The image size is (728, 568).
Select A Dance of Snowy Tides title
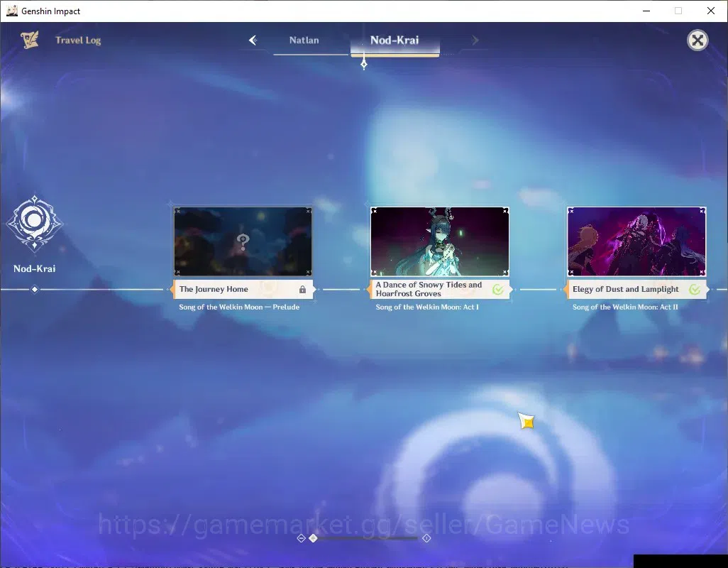click(x=429, y=289)
